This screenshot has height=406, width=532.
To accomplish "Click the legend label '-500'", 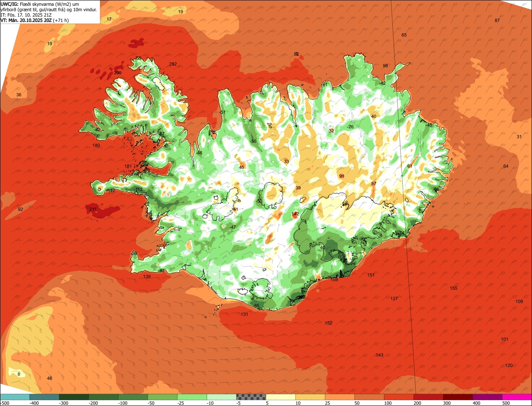I will (5, 403).
